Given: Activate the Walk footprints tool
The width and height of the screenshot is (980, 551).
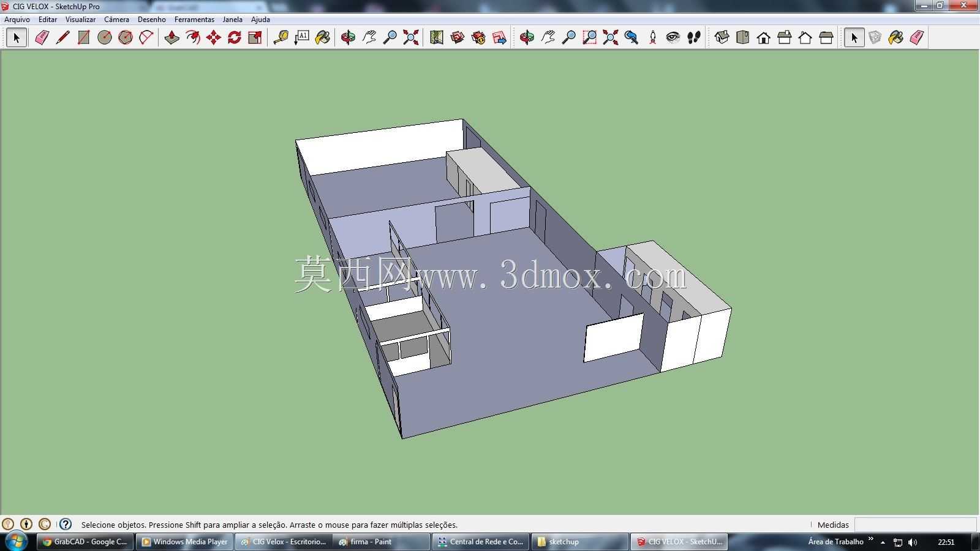Looking at the screenshot, I should click(694, 38).
